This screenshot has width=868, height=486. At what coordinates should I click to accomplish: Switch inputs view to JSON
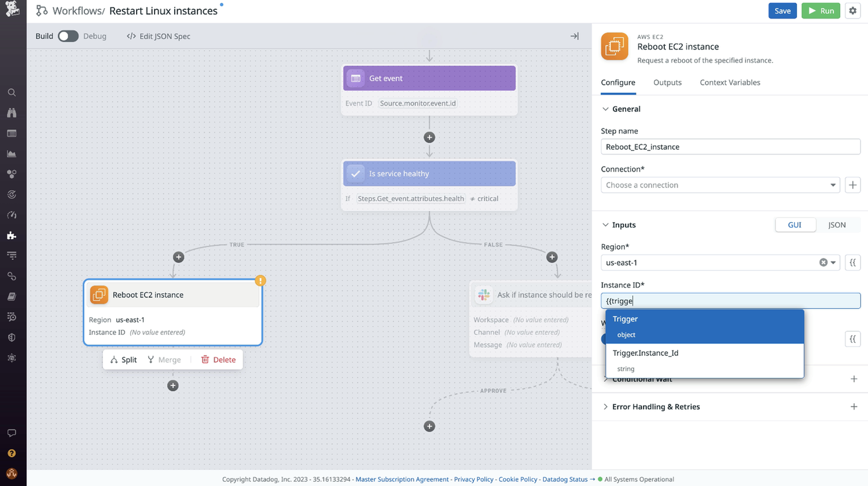click(837, 225)
